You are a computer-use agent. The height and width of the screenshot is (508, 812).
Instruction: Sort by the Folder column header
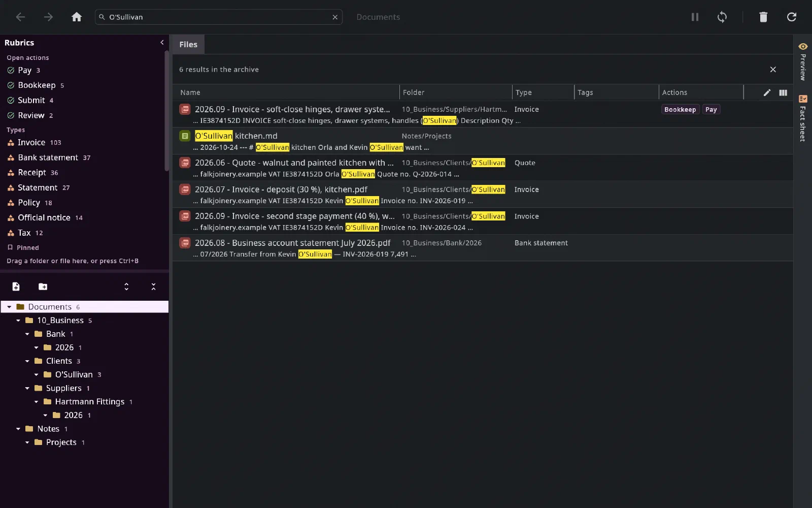click(414, 92)
